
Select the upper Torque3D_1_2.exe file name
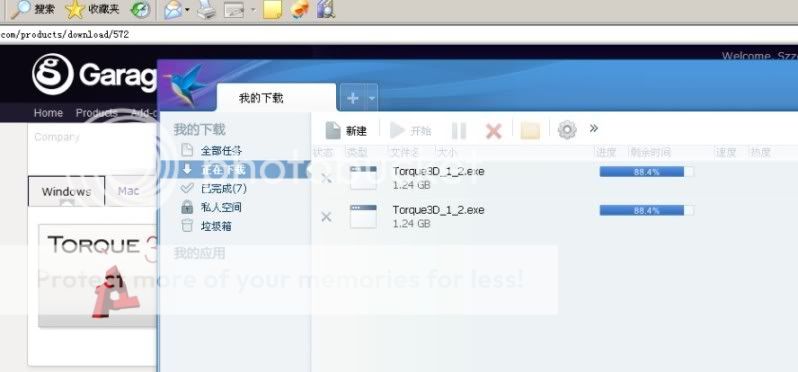(x=438, y=171)
